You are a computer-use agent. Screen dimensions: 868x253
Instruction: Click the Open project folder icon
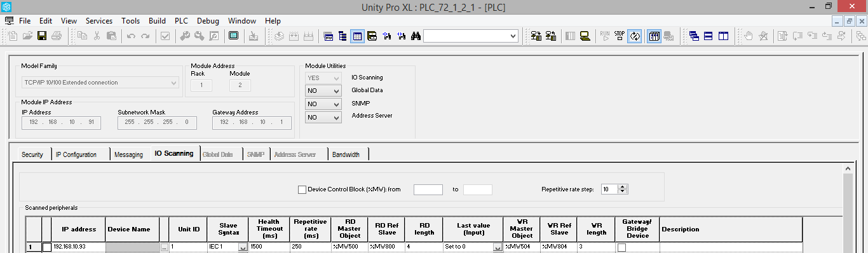[27, 36]
